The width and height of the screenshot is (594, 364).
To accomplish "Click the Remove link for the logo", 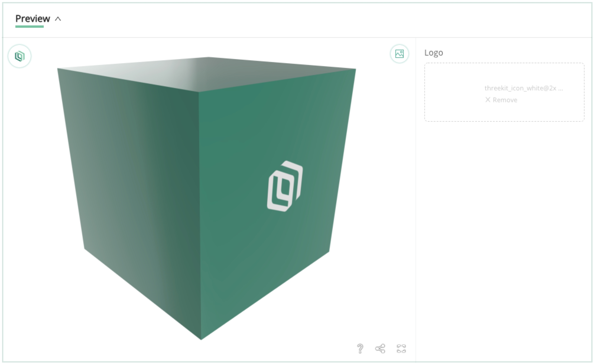I will tap(505, 100).
